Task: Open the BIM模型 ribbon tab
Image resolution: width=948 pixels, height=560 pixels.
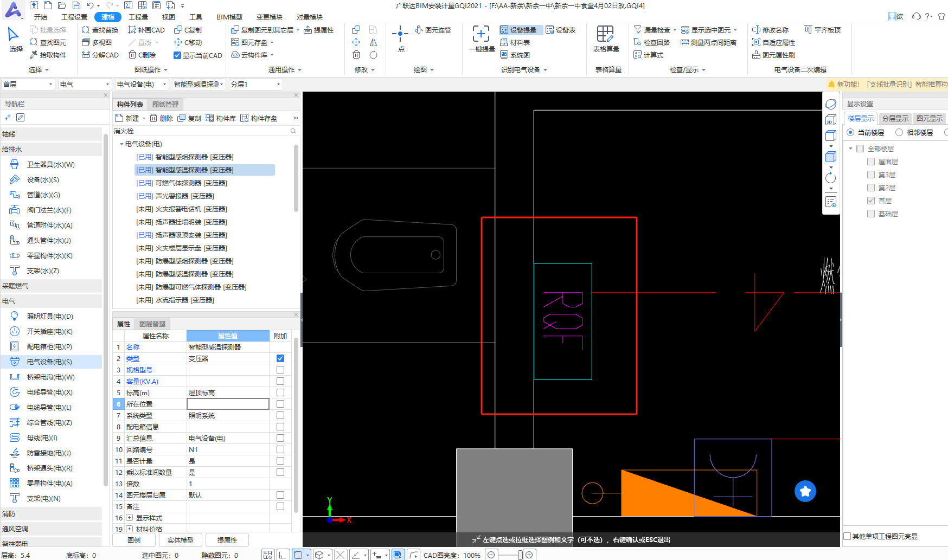Action: [x=229, y=17]
